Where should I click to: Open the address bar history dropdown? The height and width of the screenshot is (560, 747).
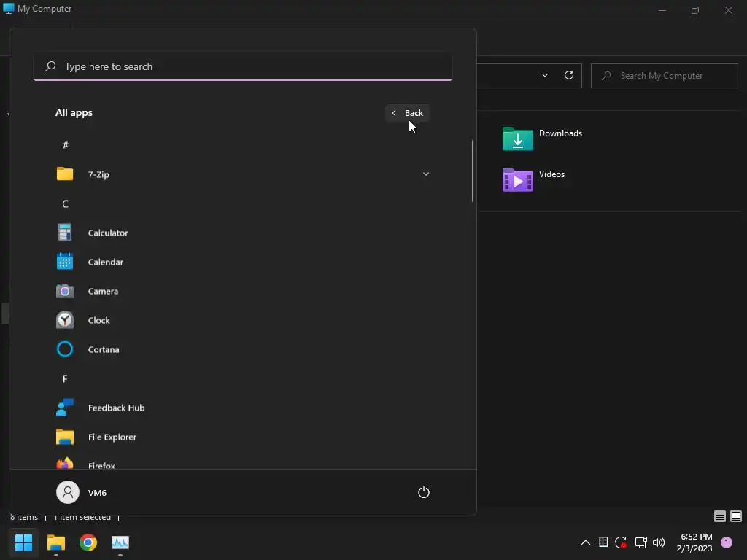(x=544, y=75)
